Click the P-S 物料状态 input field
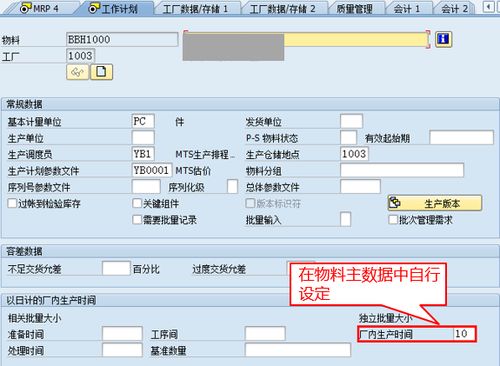 349,137
